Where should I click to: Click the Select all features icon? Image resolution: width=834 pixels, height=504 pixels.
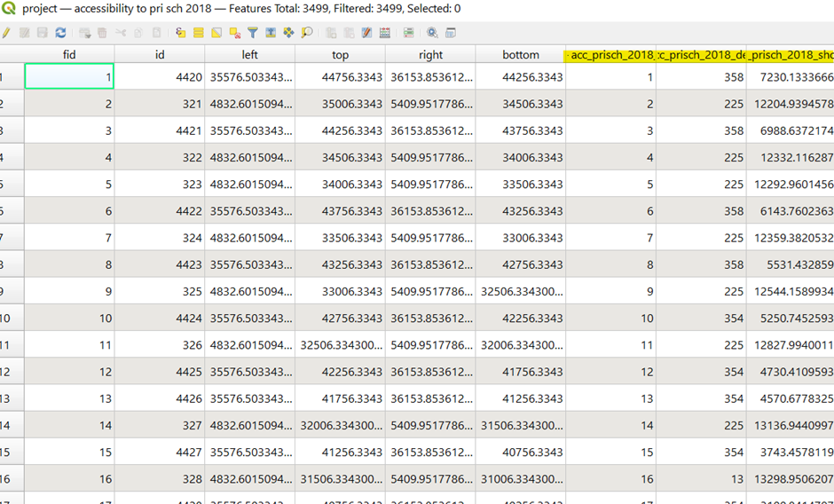[x=199, y=33]
